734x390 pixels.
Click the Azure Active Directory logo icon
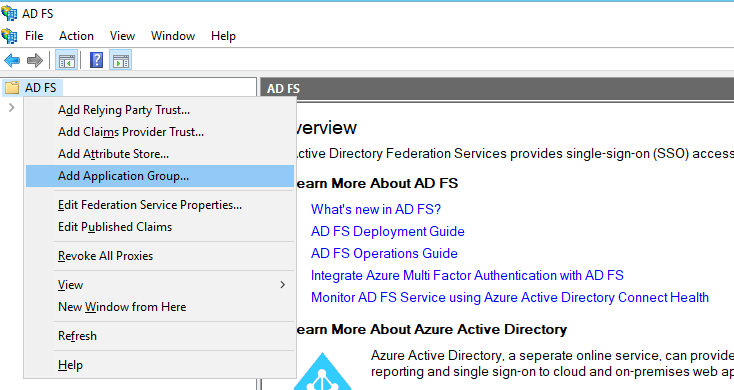point(322,372)
